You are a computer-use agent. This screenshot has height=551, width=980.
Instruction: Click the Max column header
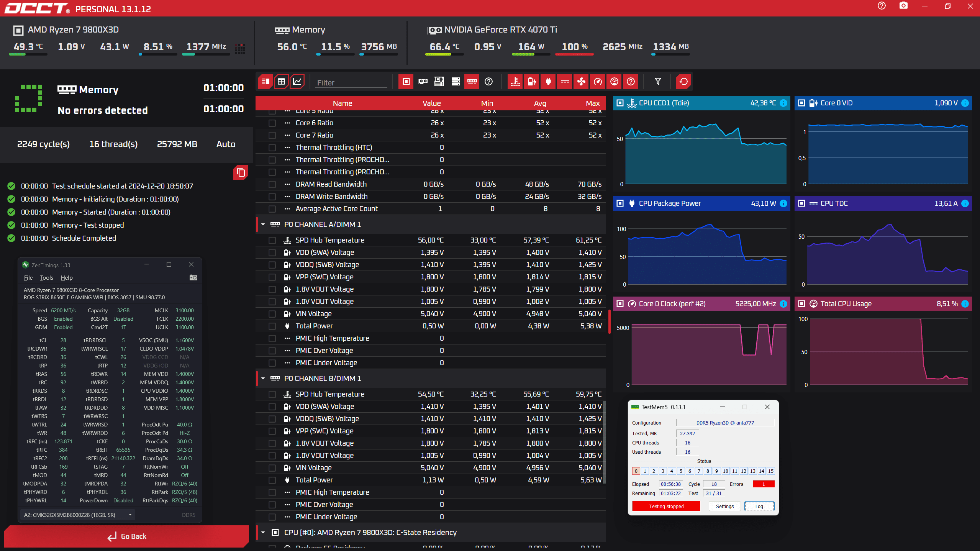pyautogui.click(x=593, y=103)
